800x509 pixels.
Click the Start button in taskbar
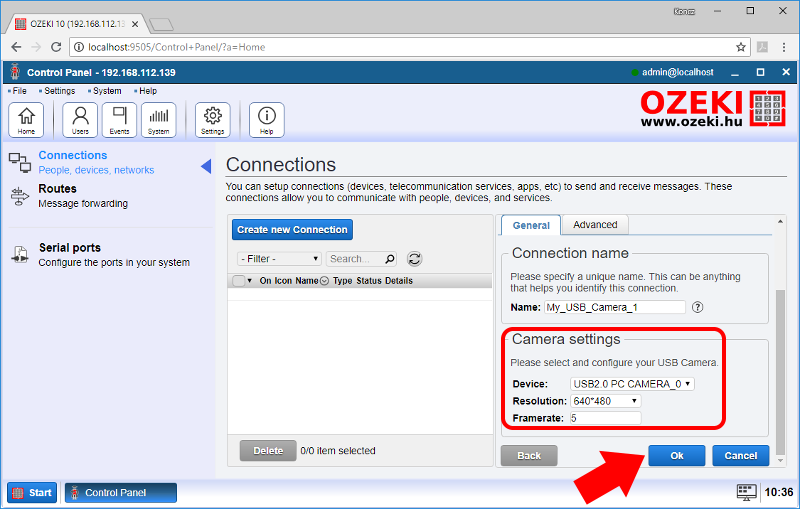[32, 492]
